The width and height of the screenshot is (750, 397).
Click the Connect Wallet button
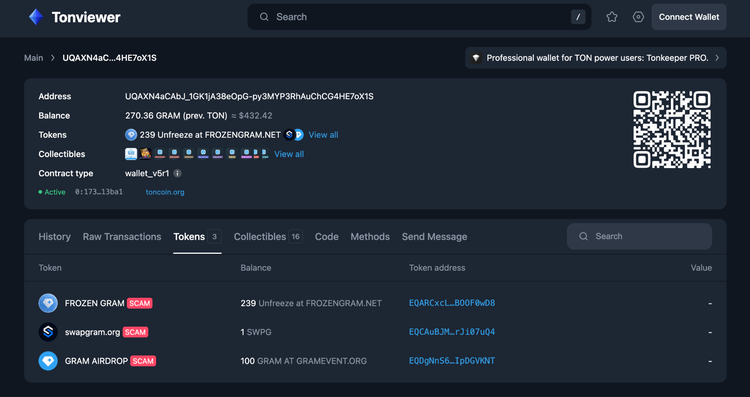point(689,17)
